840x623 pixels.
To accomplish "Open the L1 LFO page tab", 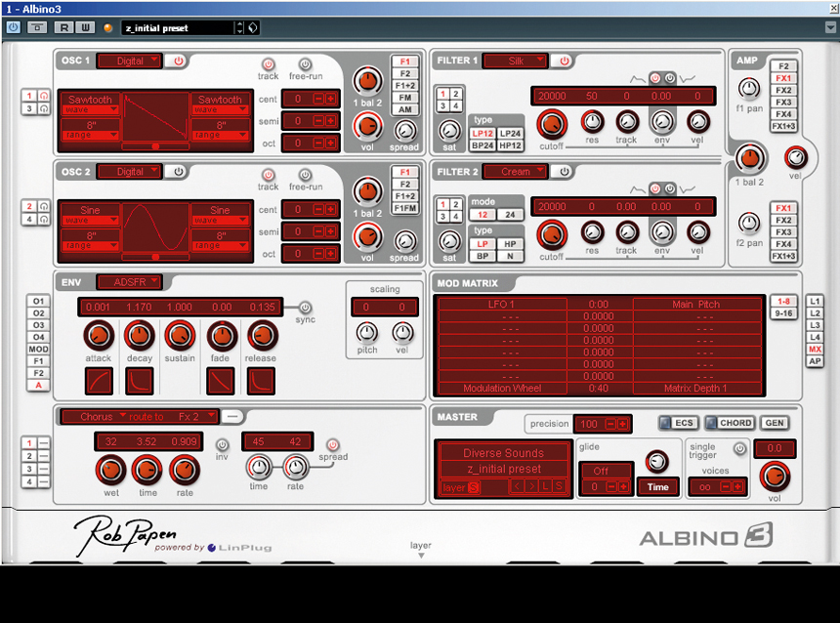I will pyautogui.click(x=815, y=301).
